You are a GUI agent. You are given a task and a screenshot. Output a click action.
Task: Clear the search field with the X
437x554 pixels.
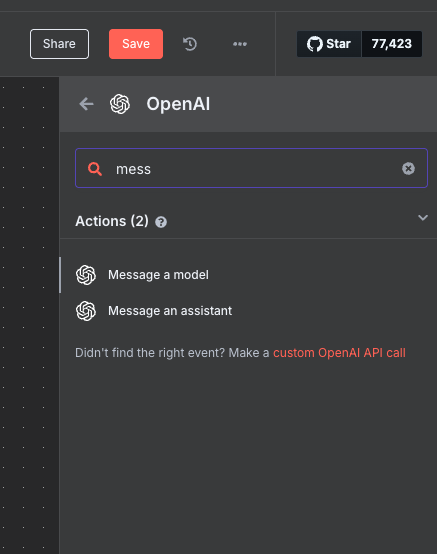click(408, 169)
